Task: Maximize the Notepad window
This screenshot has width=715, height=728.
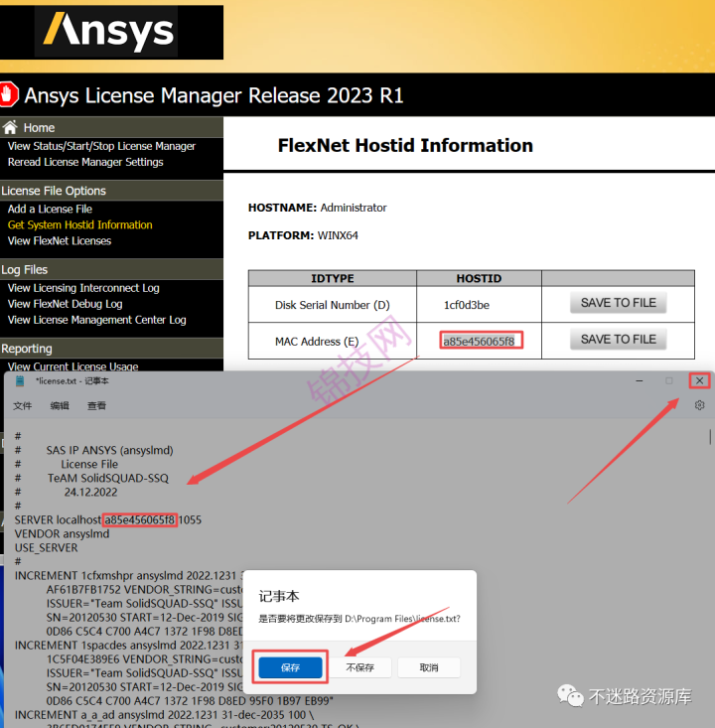Action: [669, 380]
